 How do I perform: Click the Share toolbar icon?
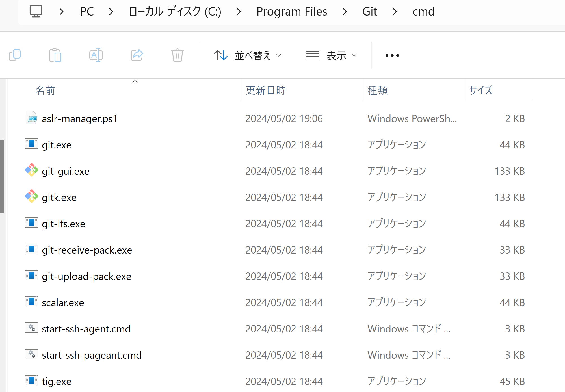[x=137, y=55]
